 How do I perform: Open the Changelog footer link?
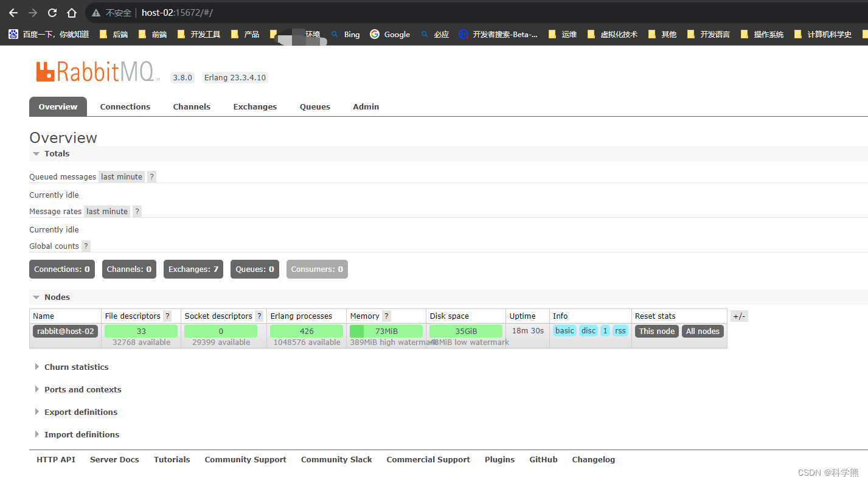click(x=594, y=460)
